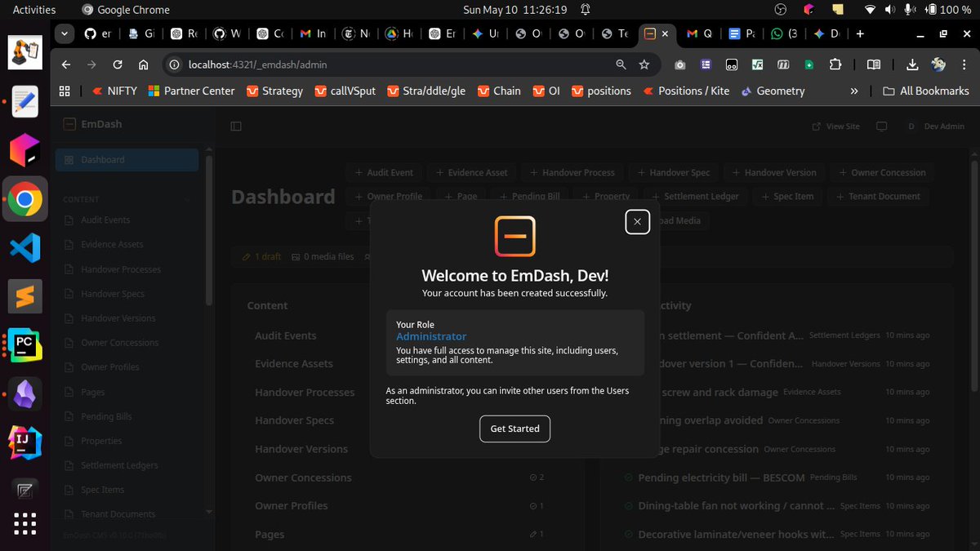Viewport: 980px width, 551px height.
Task: Click the EmDash logo in the welcome dialog
Action: (515, 237)
